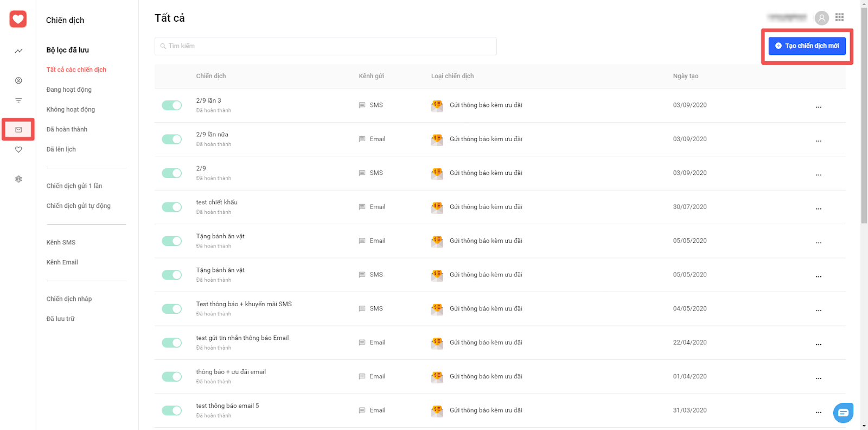Click the message icon beside SMS for 2/9 lần 3
This screenshot has height=430, width=868.
click(362, 105)
